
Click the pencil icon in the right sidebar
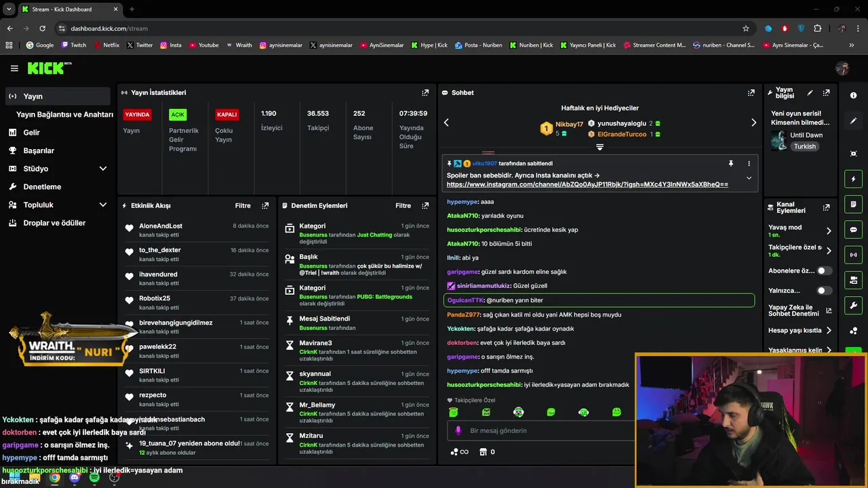tap(853, 121)
